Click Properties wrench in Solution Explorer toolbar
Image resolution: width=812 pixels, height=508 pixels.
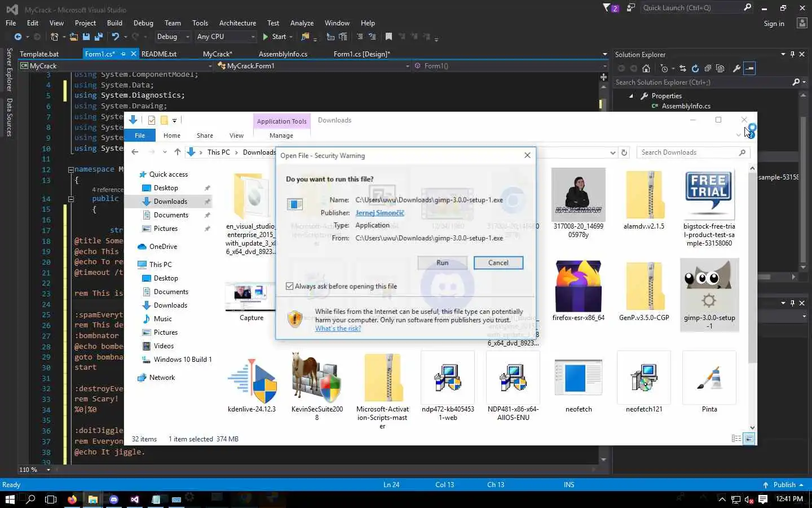(736, 68)
